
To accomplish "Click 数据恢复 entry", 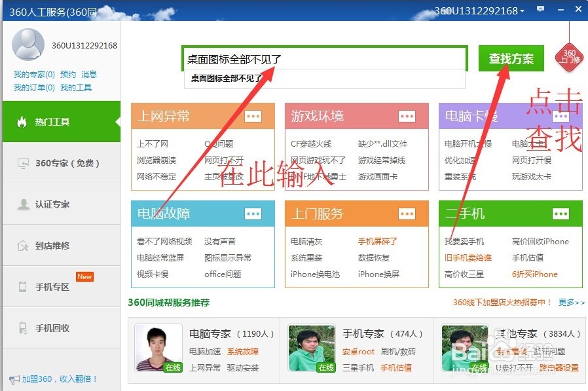I will tap(374, 258).
